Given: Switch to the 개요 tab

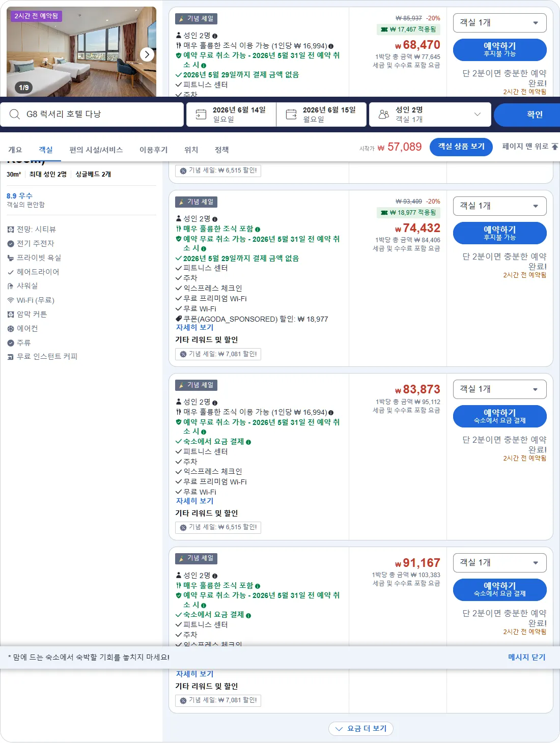Looking at the screenshot, I should pos(15,150).
